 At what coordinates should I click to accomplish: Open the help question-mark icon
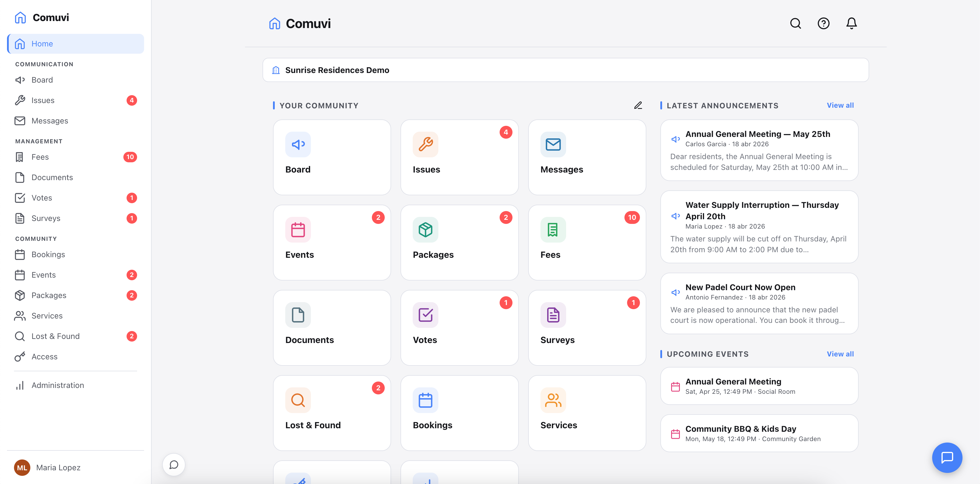pos(823,24)
